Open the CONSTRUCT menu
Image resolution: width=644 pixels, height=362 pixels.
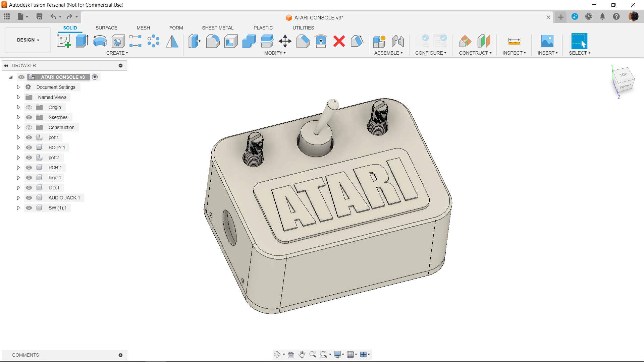(475, 53)
